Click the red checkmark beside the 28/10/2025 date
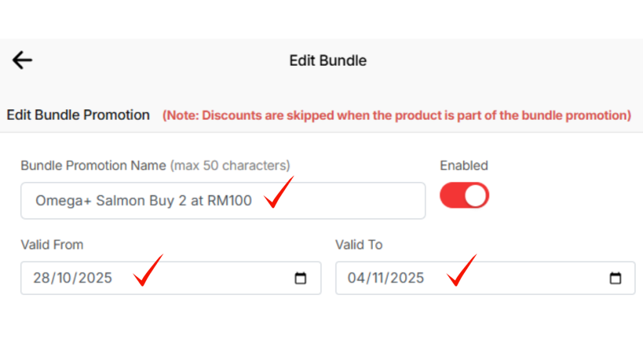Screen dimensions: 643x364 point(148,270)
